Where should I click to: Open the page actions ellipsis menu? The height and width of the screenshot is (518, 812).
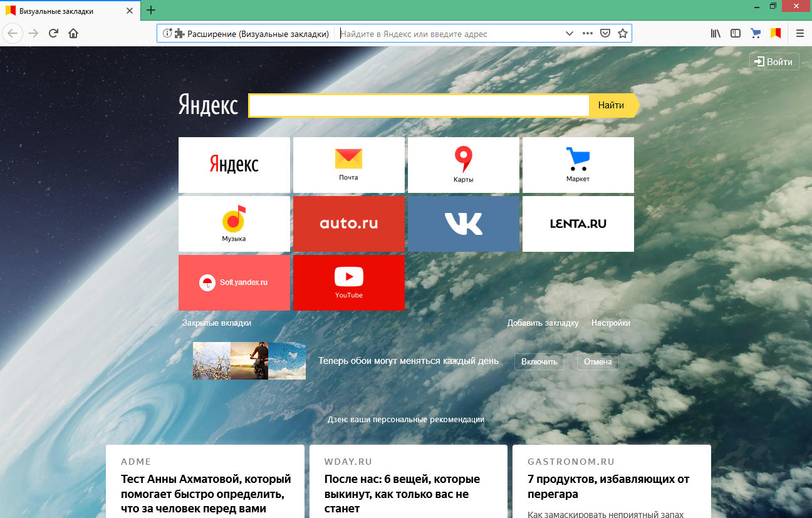click(587, 33)
